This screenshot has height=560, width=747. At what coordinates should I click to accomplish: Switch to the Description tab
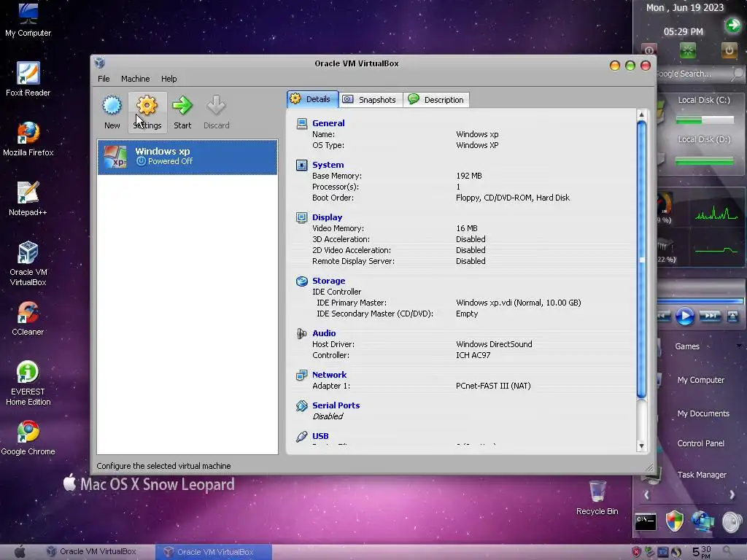coord(436,99)
